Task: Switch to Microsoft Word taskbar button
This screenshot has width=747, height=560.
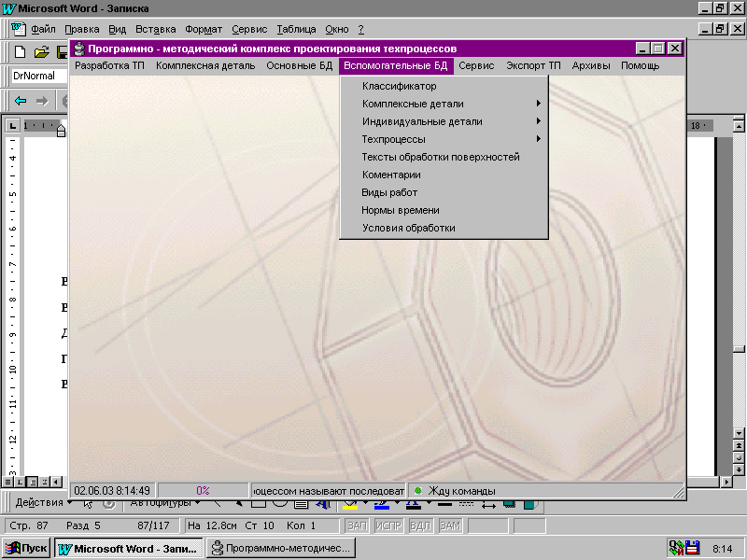Action: point(128,549)
